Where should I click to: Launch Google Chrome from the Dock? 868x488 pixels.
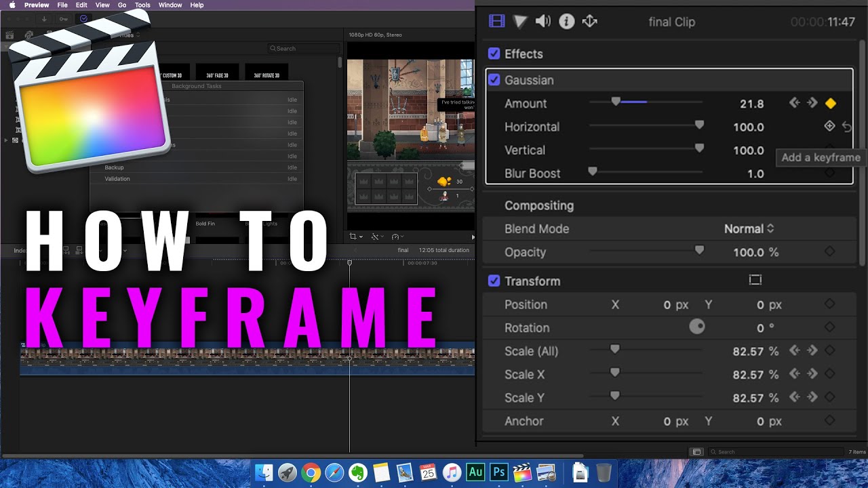point(311,472)
